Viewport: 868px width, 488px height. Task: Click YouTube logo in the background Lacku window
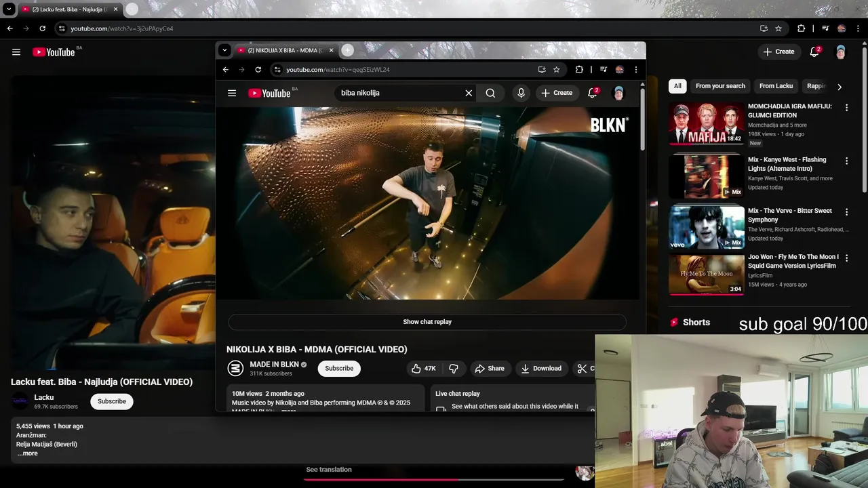[x=54, y=52]
